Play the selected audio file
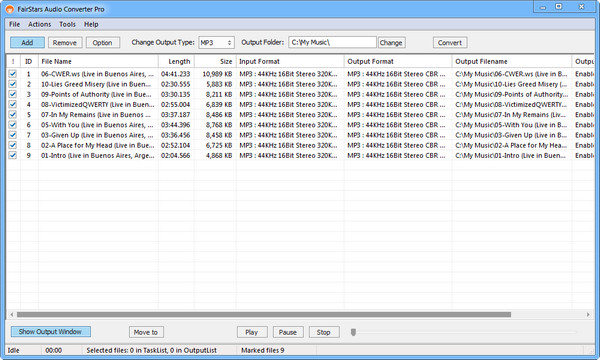The height and width of the screenshot is (360, 600). tap(251, 332)
